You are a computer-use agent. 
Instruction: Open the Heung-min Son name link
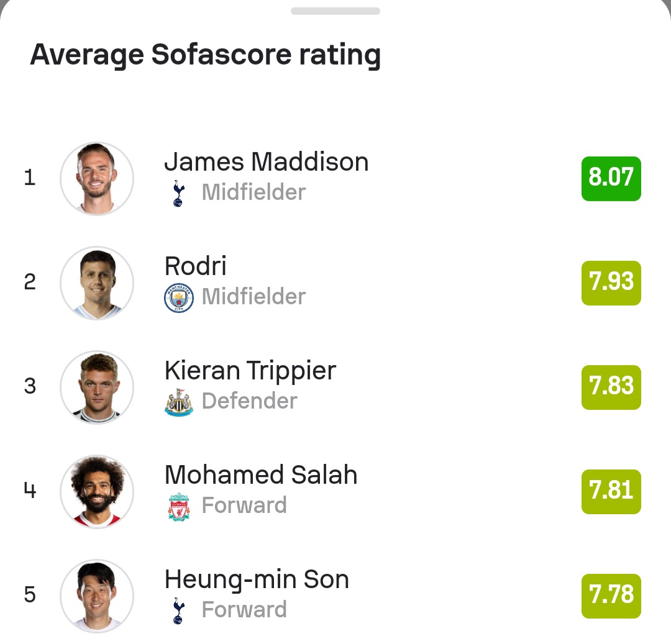pyautogui.click(x=257, y=579)
